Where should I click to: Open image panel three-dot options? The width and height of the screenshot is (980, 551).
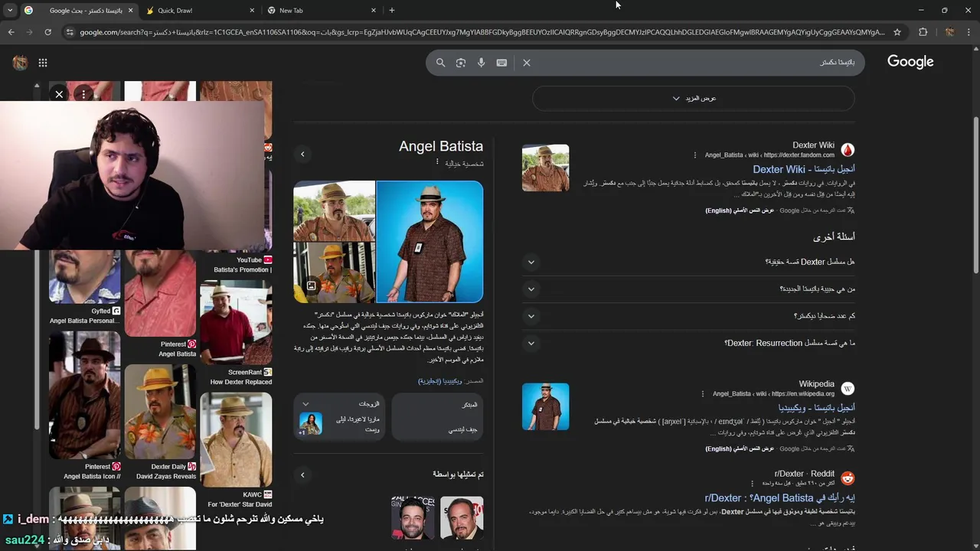(x=83, y=94)
